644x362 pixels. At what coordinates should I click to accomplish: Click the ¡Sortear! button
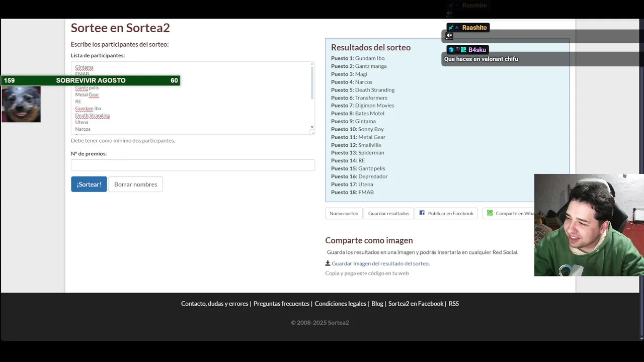89,184
